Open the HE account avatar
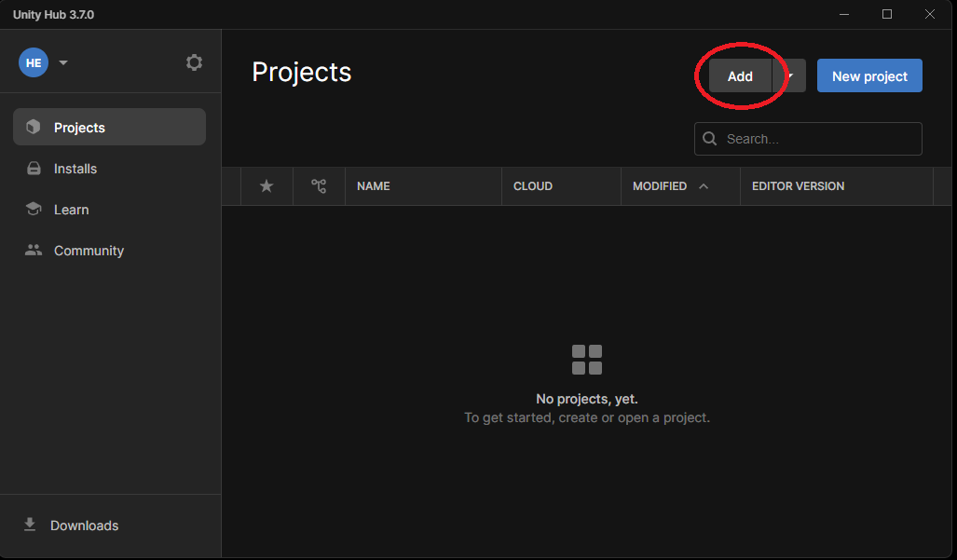 (x=34, y=62)
